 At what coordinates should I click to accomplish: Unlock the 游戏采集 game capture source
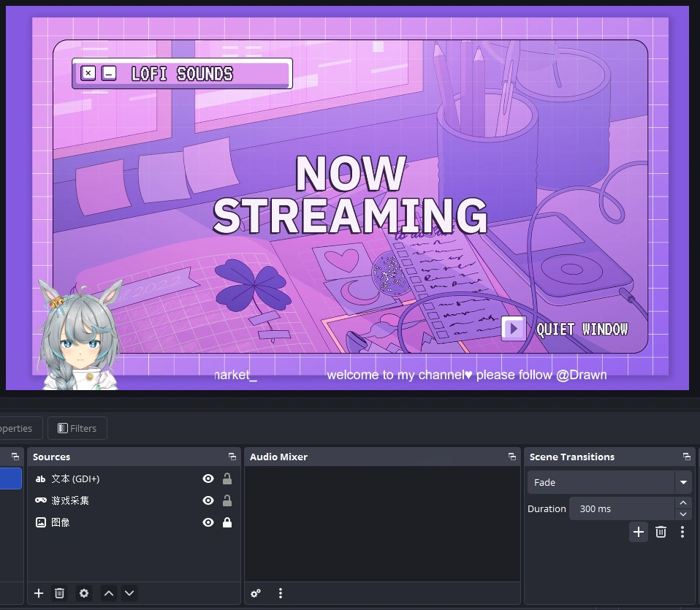tap(227, 500)
